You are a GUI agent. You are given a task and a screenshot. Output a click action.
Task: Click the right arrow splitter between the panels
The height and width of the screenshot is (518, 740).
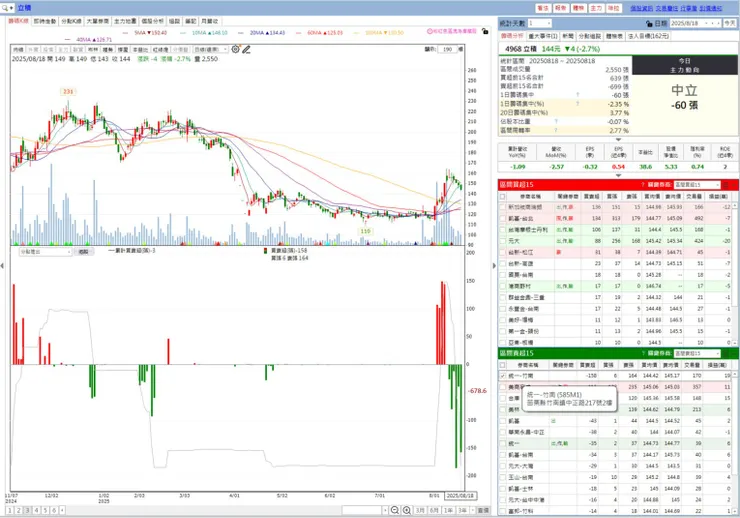tap(494, 266)
